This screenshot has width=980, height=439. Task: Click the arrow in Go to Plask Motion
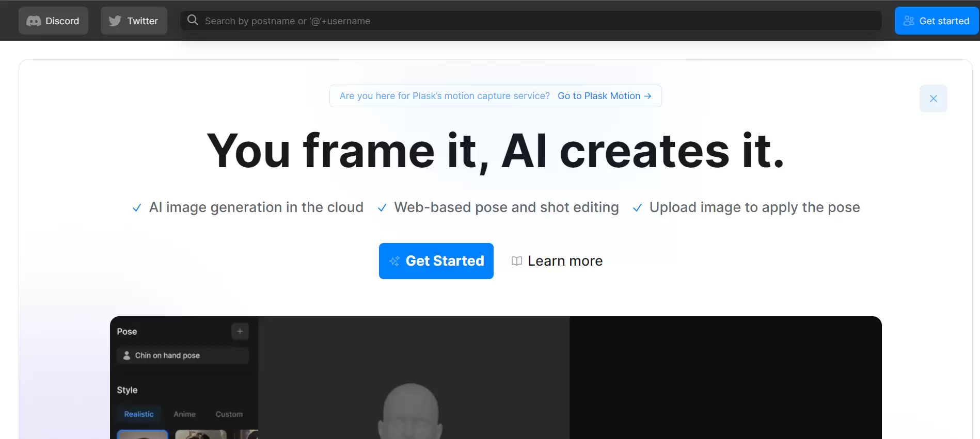click(x=647, y=96)
